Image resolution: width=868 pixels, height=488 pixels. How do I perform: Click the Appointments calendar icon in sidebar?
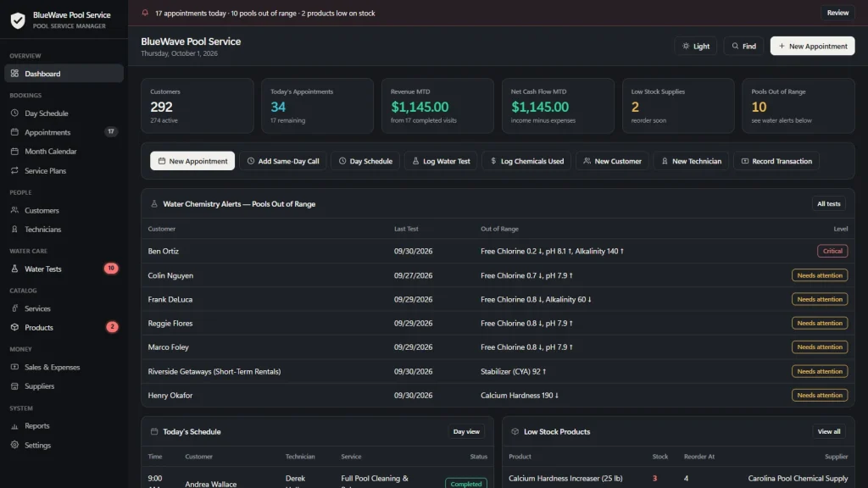pos(15,132)
